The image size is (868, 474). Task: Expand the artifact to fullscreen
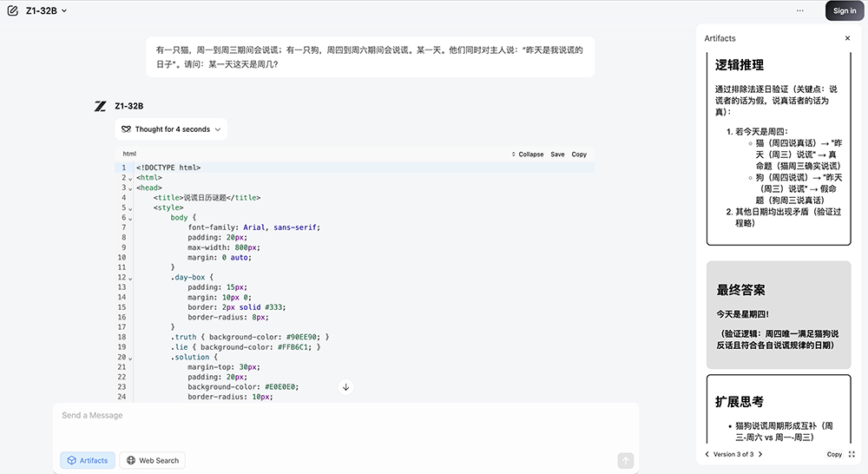tap(852, 454)
